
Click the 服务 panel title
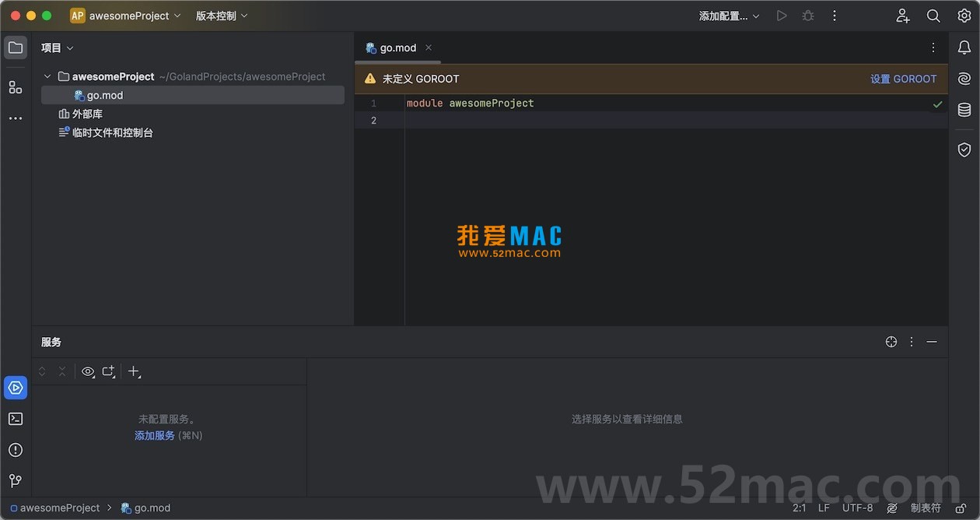51,342
